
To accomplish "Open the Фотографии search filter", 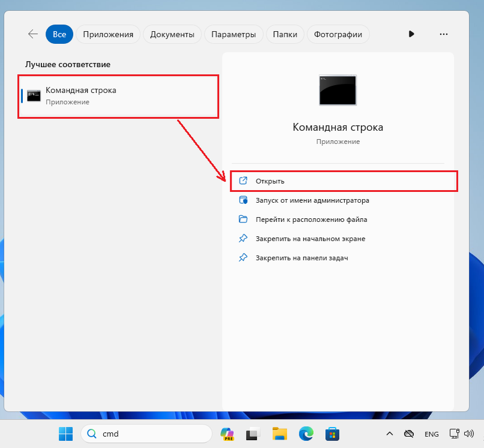I will (x=338, y=34).
